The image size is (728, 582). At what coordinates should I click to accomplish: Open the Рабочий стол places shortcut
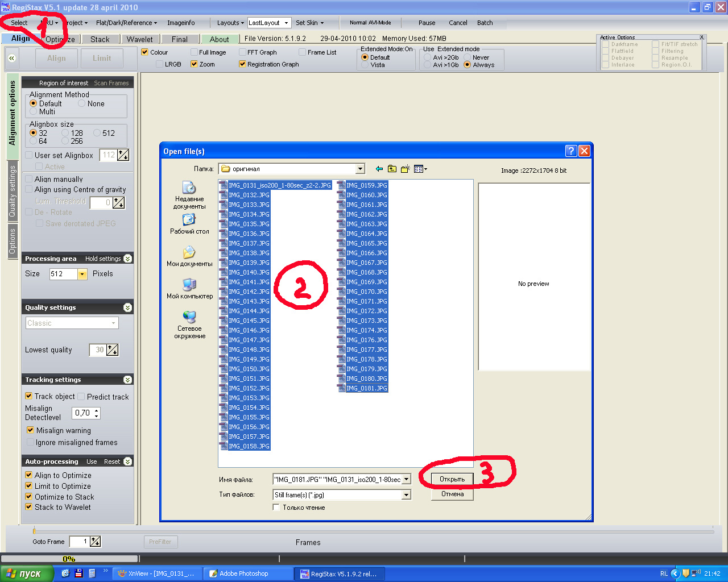pyautogui.click(x=189, y=223)
